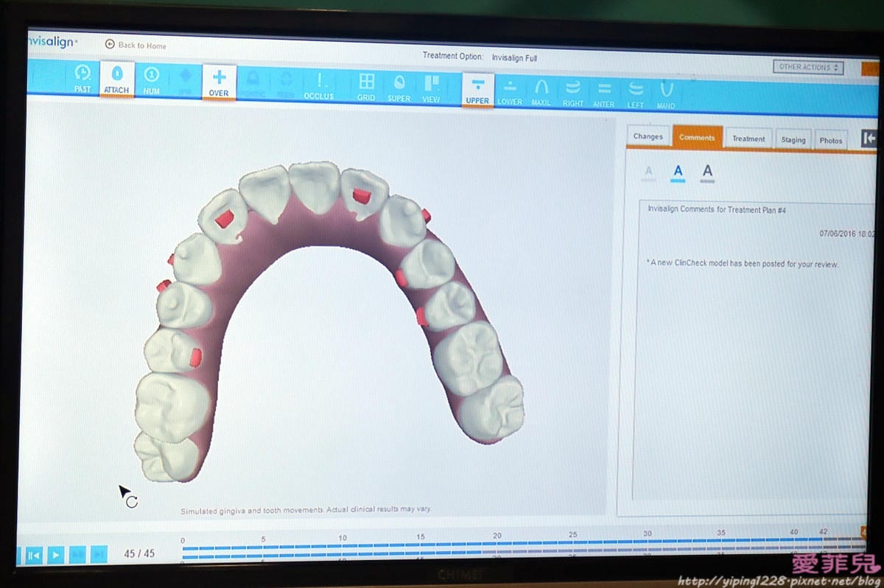Click the 'Invisalign Full' treatment option text
The image size is (884, 588).
point(514,57)
